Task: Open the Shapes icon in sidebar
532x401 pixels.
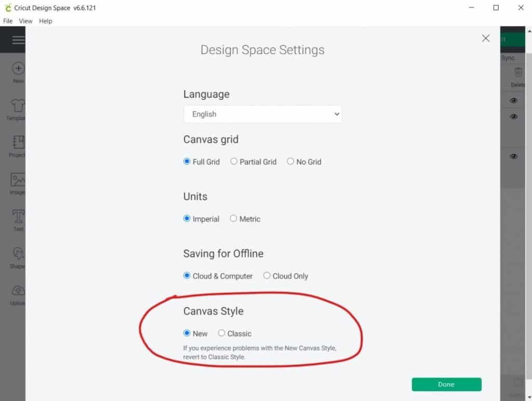Action: click(x=18, y=253)
